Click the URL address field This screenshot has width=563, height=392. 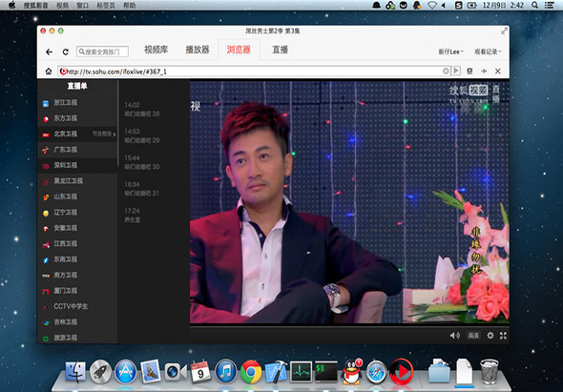click(x=254, y=72)
